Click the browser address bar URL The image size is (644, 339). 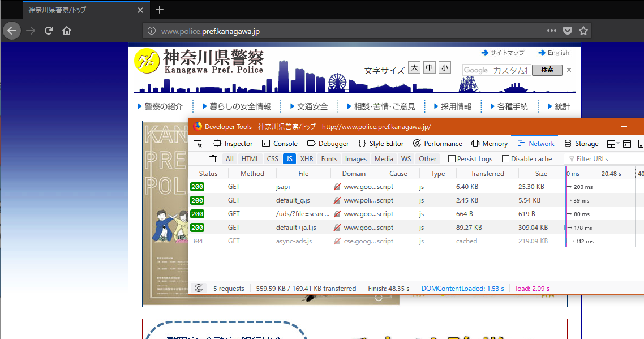coord(210,31)
